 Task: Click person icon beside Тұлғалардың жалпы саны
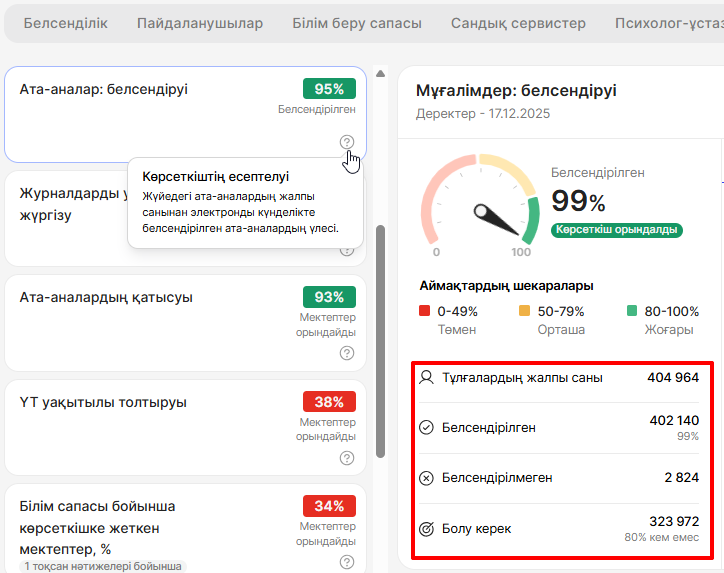[x=427, y=378]
